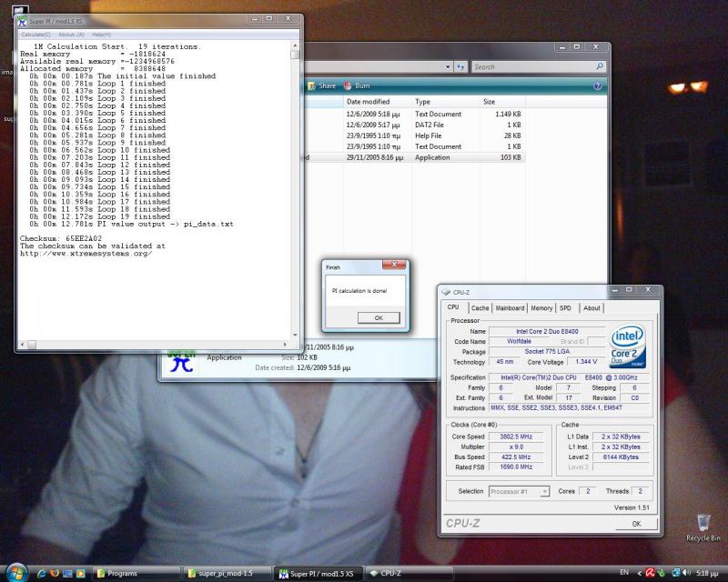This screenshot has width=728, height=582.
Task: Click the Super PI window title icon
Action: pos(22,21)
